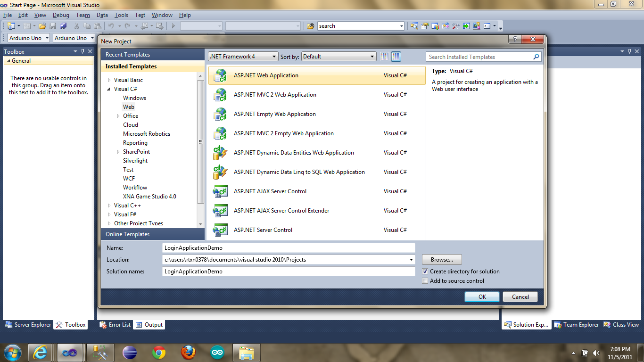
Task: Open the Save File toolbar icon
Action: 52,26
